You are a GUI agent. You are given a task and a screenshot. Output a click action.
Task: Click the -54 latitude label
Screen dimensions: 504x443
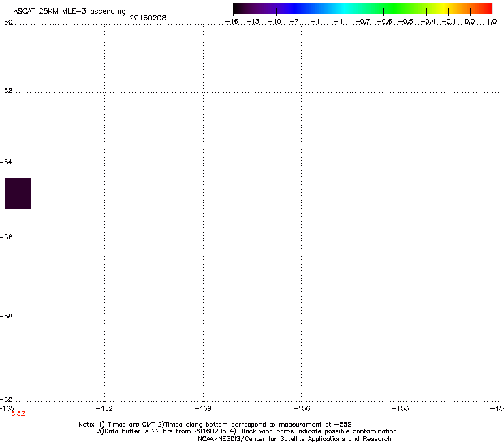tap(6, 162)
